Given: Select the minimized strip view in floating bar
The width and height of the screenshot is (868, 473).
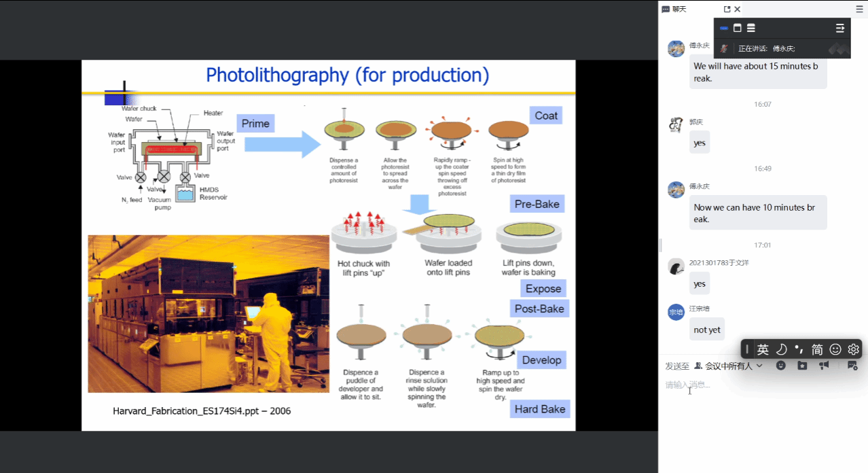Looking at the screenshot, I should 724,28.
